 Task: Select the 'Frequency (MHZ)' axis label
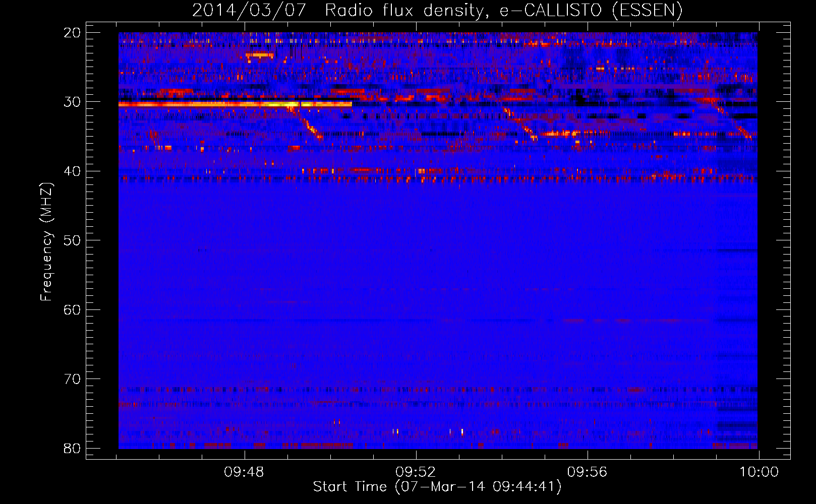pos(46,241)
